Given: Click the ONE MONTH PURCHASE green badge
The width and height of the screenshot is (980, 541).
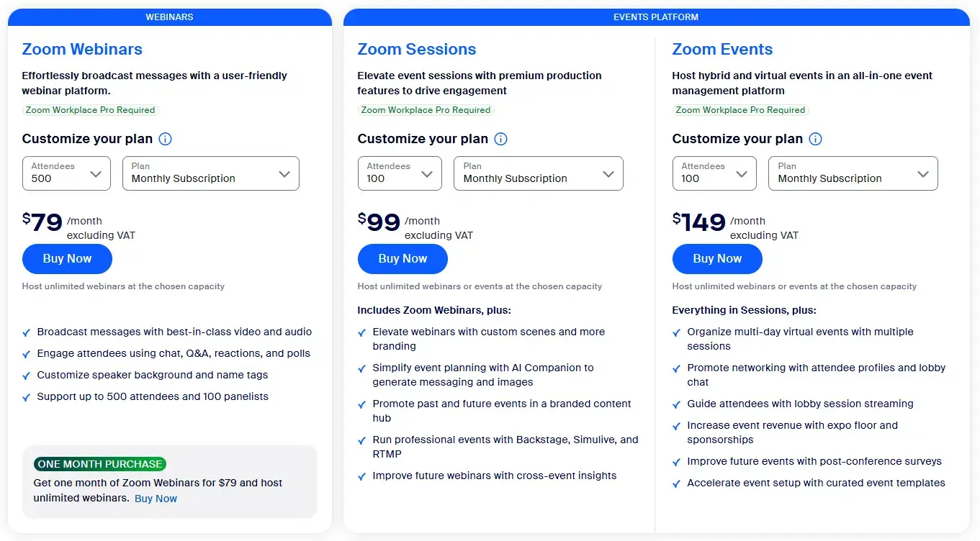Looking at the screenshot, I should point(100,464).
